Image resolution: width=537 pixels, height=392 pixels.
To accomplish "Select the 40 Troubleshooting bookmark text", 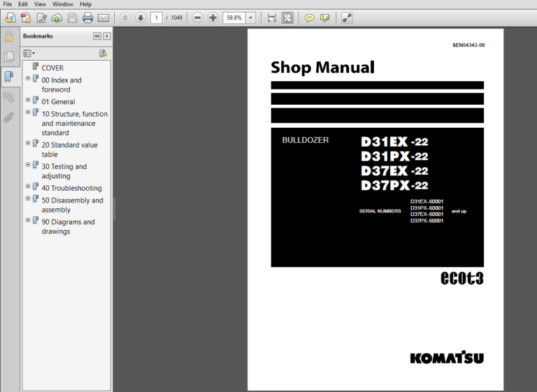I will coord(71,188).
